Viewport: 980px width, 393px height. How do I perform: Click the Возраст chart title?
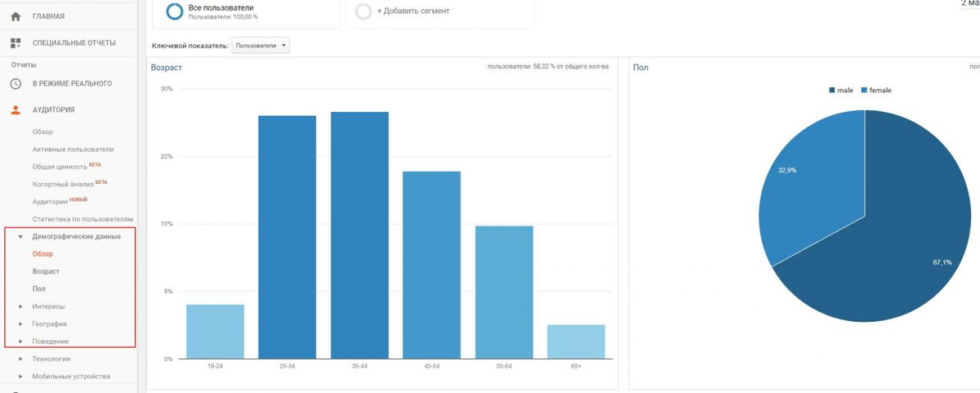(167, 68)
